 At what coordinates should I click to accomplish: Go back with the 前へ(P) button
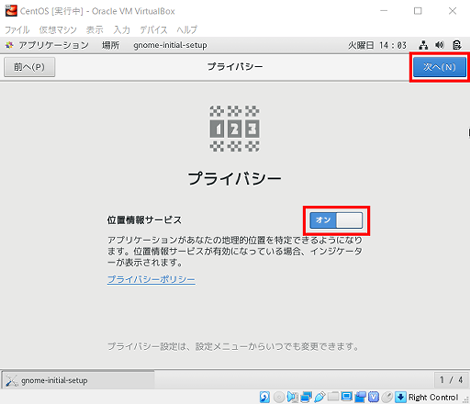coord(29,67)
